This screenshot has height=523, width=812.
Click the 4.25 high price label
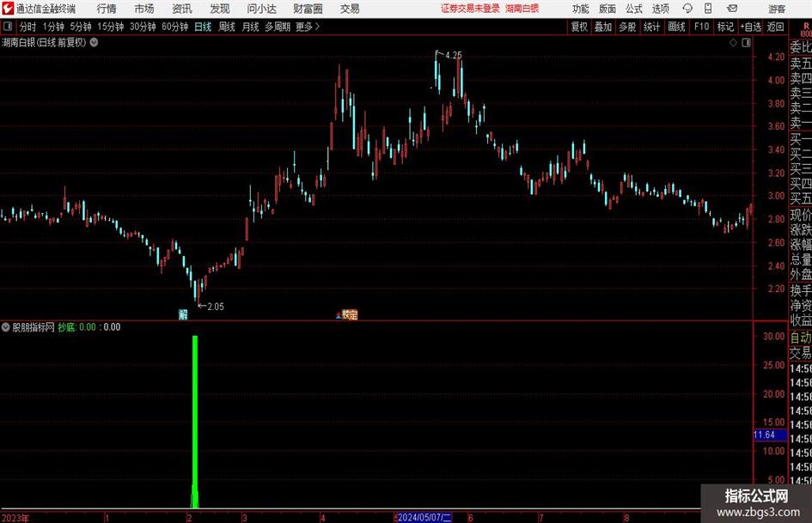click(x=453, y=55)
